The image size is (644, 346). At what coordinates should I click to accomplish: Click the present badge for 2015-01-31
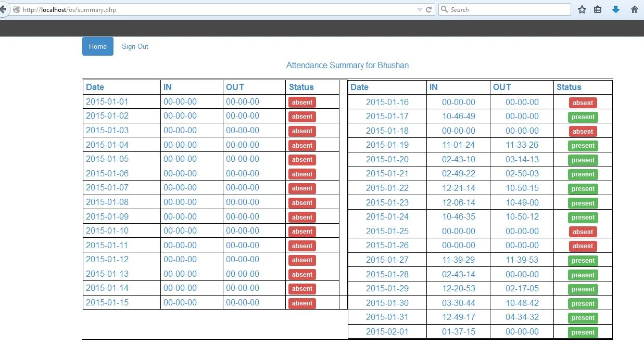point(583,318)
